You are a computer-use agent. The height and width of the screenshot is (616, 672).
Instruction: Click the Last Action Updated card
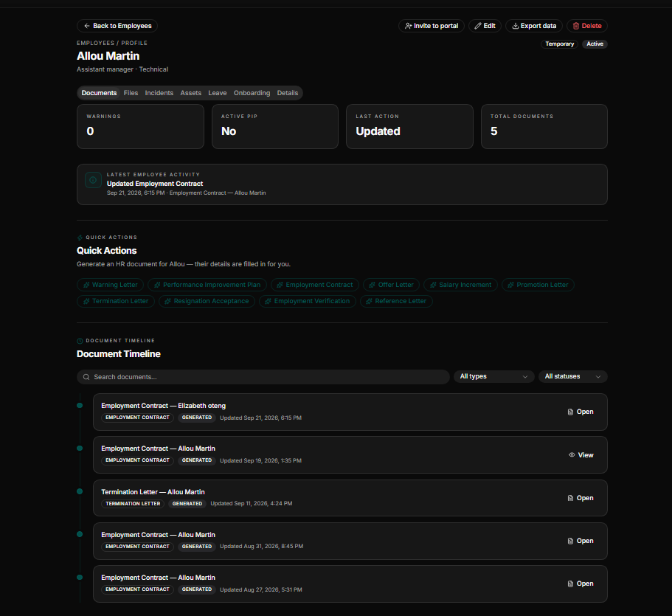pos(409,126)
